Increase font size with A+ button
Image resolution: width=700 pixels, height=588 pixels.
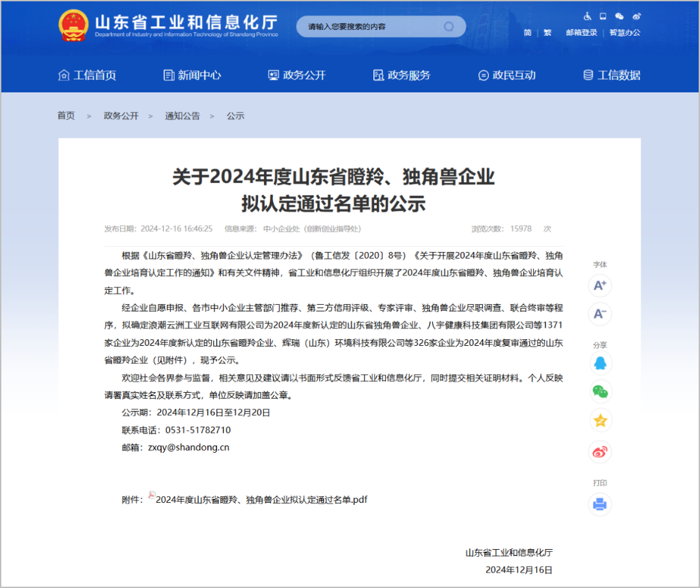coord(600,286)
